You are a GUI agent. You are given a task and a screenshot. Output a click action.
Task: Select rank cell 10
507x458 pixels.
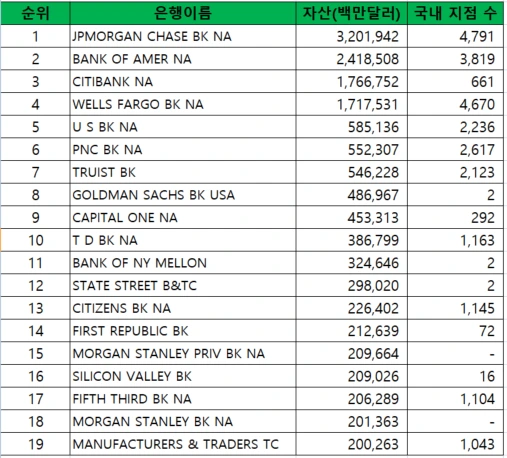coord(35,240)
